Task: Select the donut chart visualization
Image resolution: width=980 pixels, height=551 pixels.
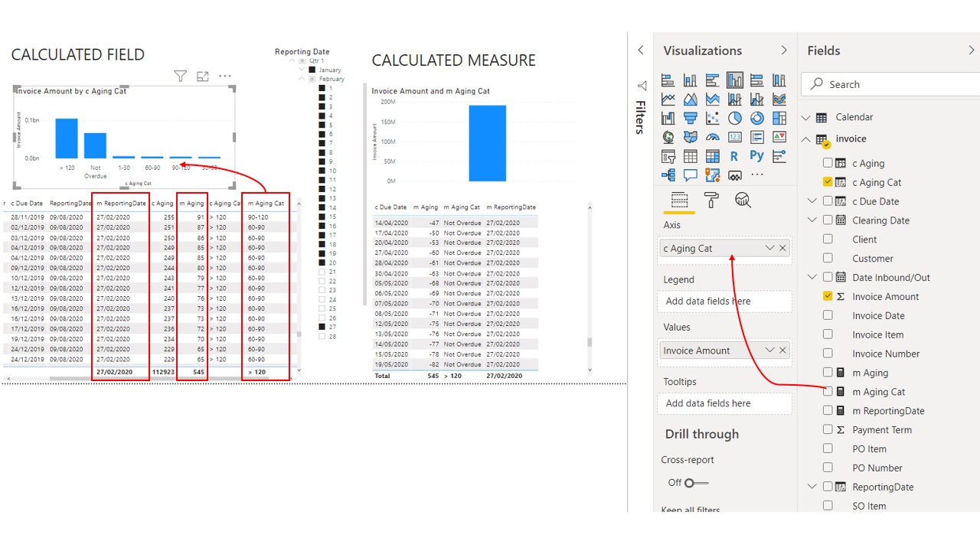Action: [757, 118]
